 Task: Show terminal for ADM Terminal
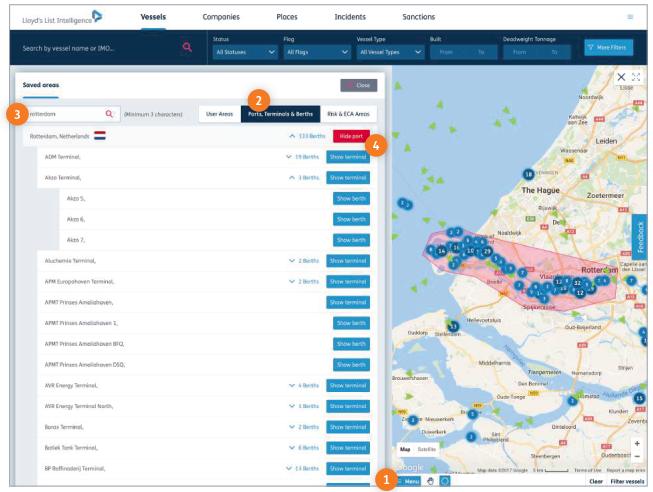(348, 157)
